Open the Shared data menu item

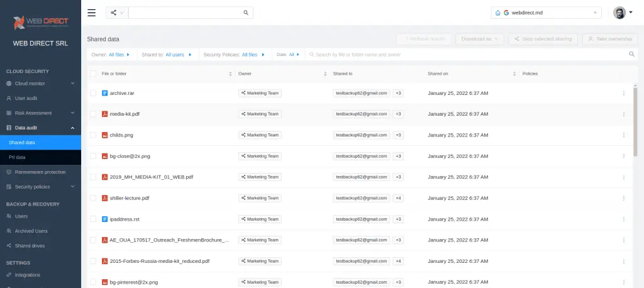tap(41, 143)
